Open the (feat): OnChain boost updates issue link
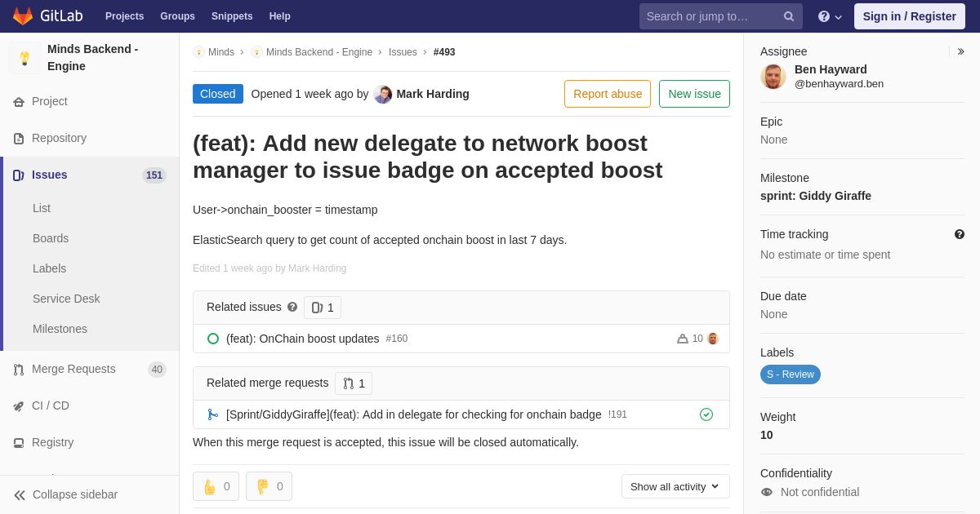980x514 pixels. tap(303, 339)
